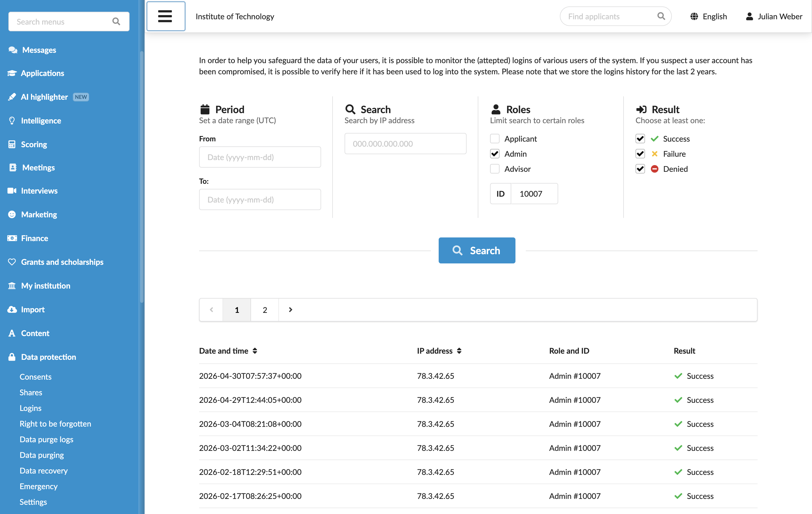Screen dimensions: 812x514
Task: Click the Messages chat icon in sidebar
Action: click(13, 50)
